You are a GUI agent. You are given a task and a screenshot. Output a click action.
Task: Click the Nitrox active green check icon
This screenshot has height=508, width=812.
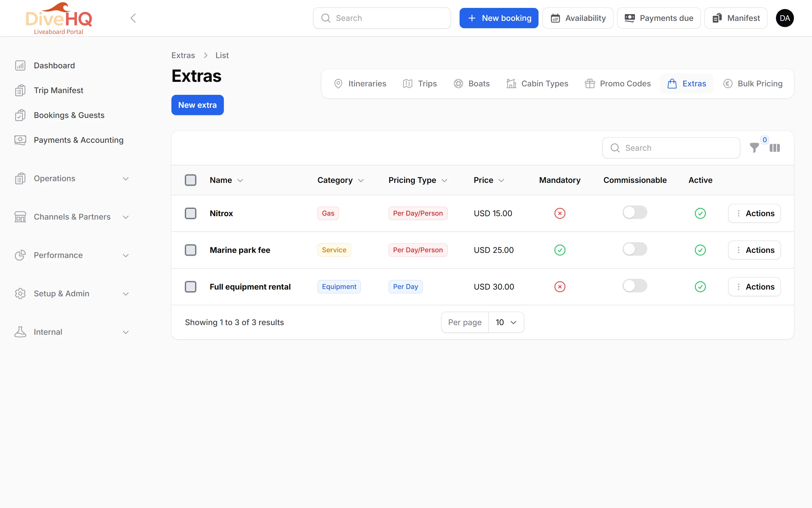pyautogui.click(x=700, y=213)
